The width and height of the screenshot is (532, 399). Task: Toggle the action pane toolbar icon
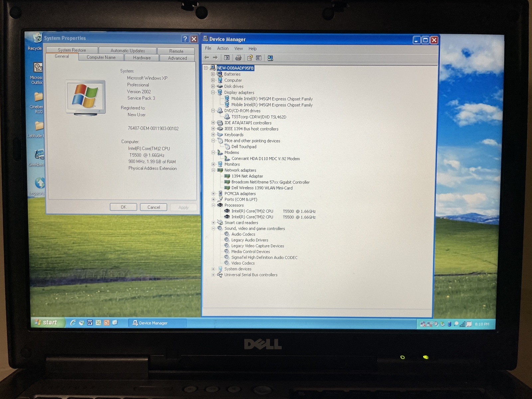coord(259,58)
